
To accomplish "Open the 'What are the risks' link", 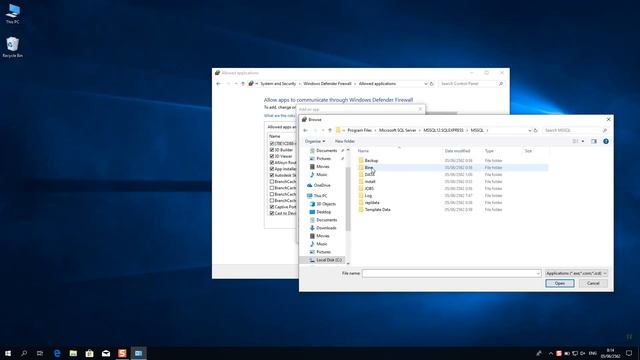I will (x=280, y=116).
